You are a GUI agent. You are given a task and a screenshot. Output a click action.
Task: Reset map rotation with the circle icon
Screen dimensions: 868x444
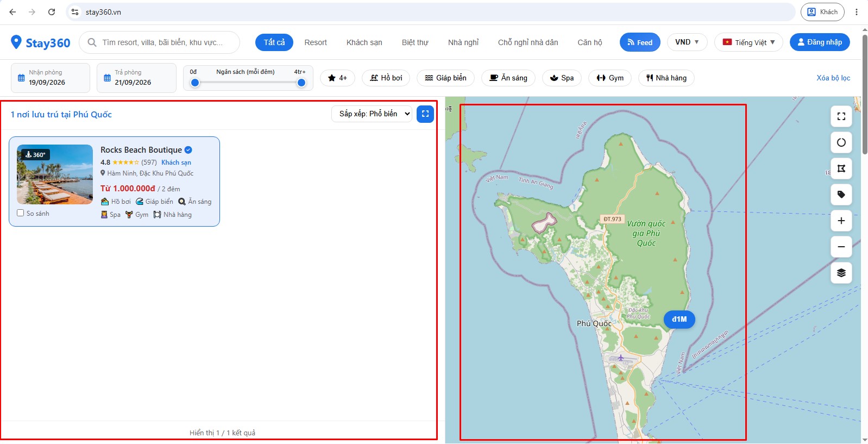point(841,142)
